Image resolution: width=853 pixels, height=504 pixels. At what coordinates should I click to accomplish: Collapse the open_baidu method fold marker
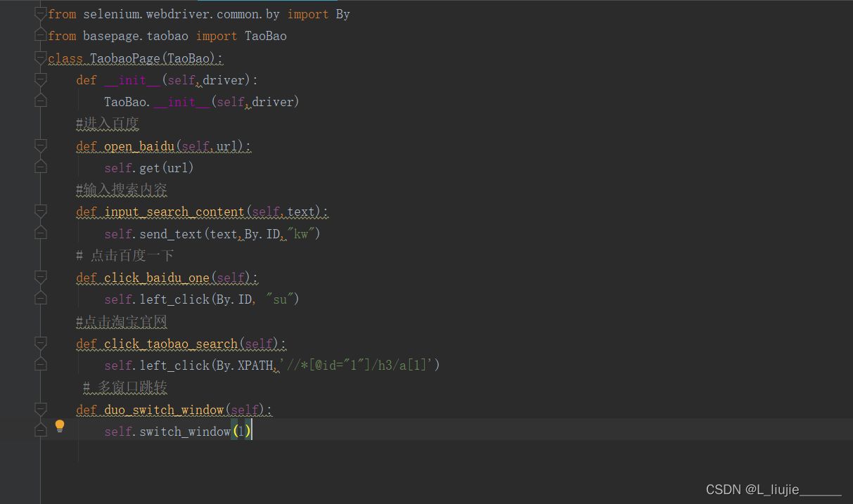[41, 146]
